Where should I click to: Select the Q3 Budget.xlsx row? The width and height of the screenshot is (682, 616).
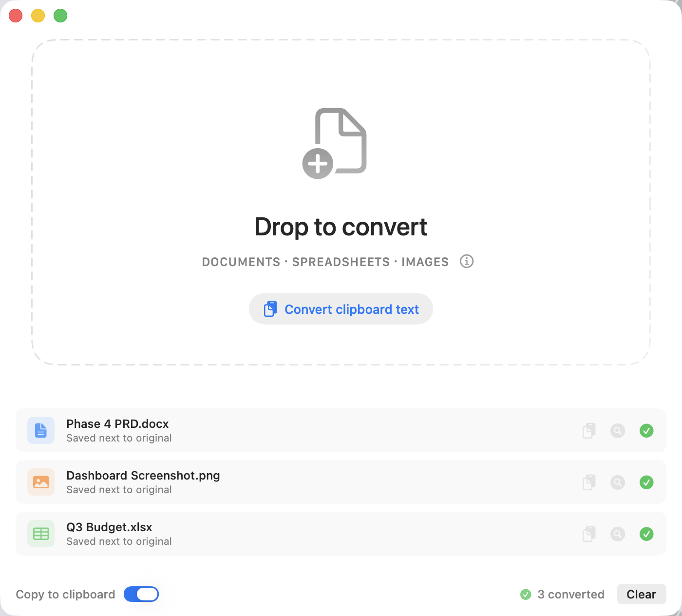click(x=341, y=534)
